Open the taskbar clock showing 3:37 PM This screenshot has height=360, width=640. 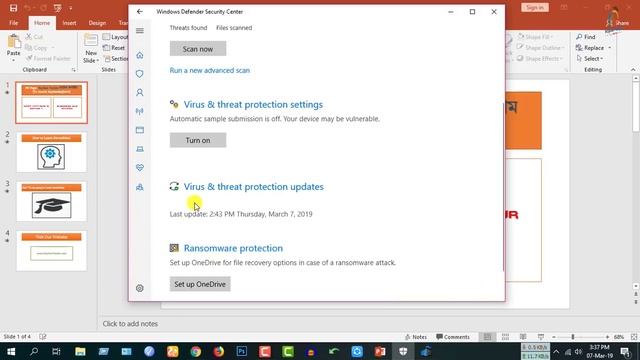(x=600, y=351)
